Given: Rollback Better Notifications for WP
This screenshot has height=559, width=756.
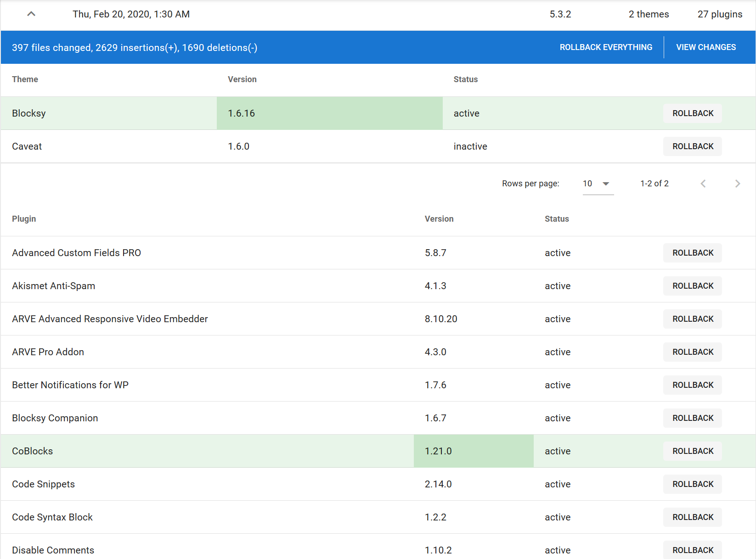Looking at the screenshot, I should point(693,385).
